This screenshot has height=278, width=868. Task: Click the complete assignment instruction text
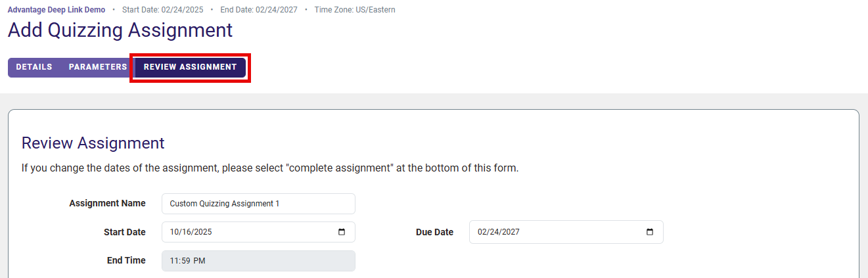coord(269,168)
